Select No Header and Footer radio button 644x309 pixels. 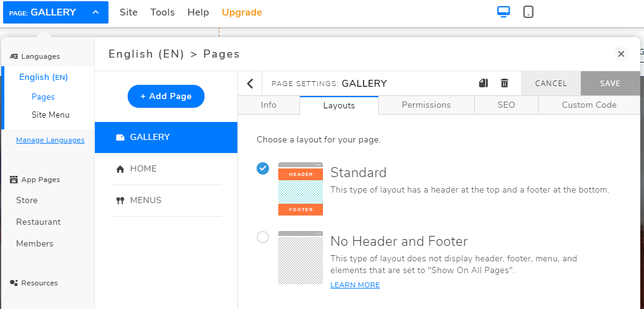(x=263, y=237)
